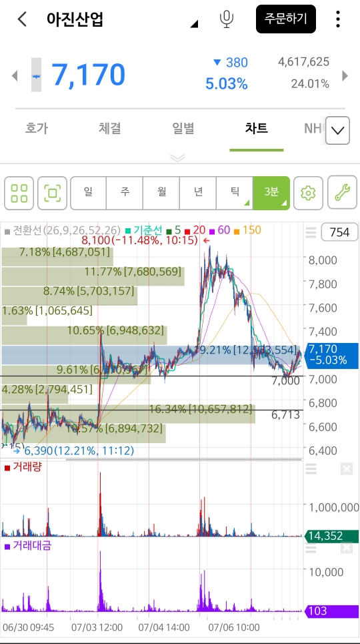Click the 기준선 indicator legend label

click(144, 230)
